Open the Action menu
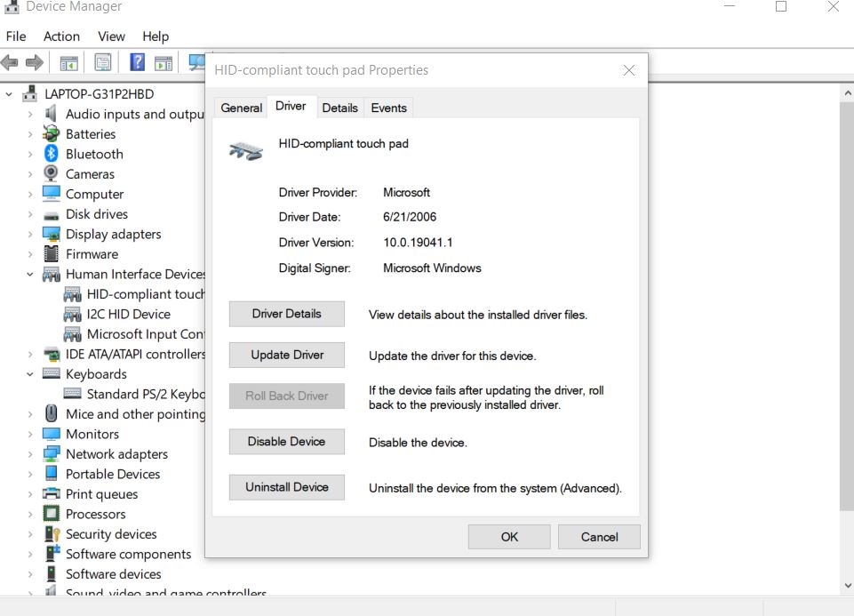This screenshot has width=854, height=616. pyautogui.click(x=61, y=36)
